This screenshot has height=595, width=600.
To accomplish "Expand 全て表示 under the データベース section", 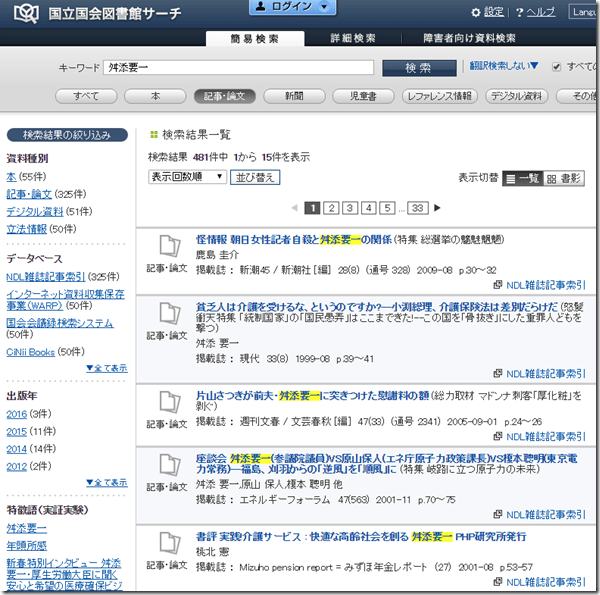I will [106, 368].
